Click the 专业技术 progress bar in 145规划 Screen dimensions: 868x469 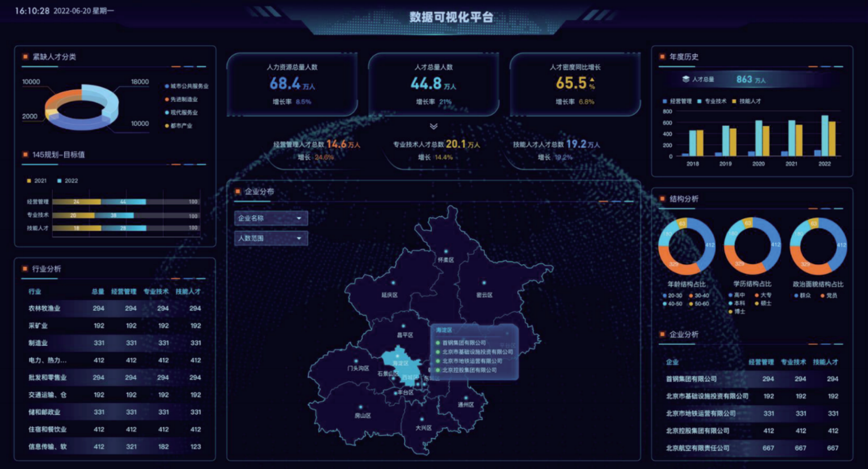point(126,215)
